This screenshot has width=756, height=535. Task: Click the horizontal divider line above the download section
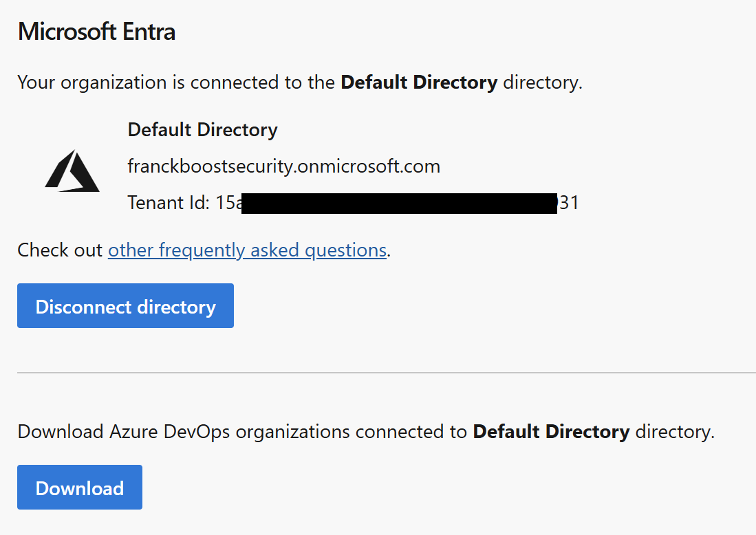coord(386,373)
